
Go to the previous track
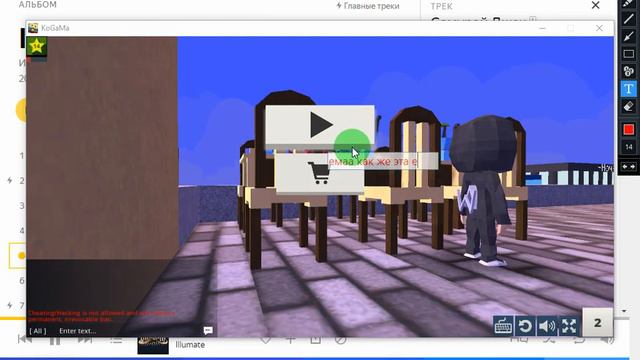(23, 340)
